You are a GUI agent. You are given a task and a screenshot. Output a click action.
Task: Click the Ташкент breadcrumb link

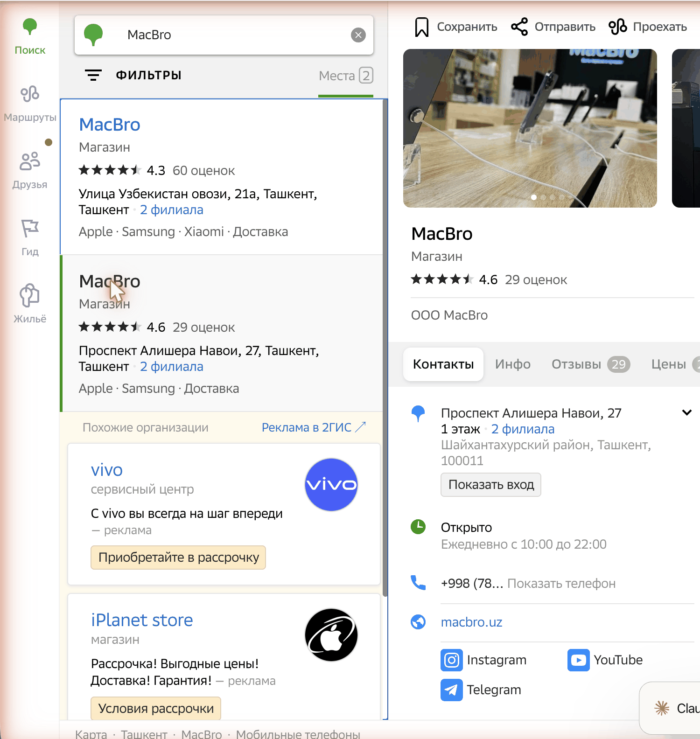pyautogui.click(x=144, y=734)
